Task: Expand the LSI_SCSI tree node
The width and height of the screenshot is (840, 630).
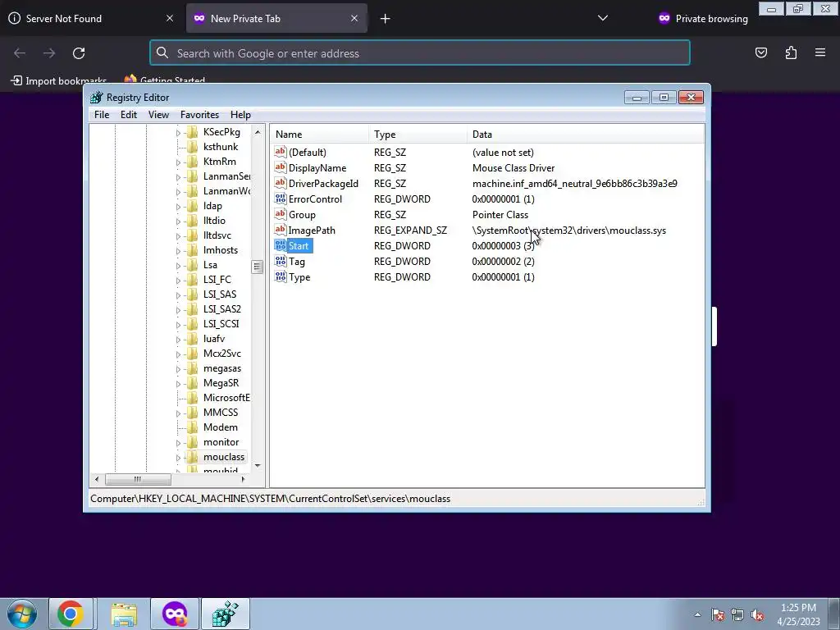Action: 178,324
